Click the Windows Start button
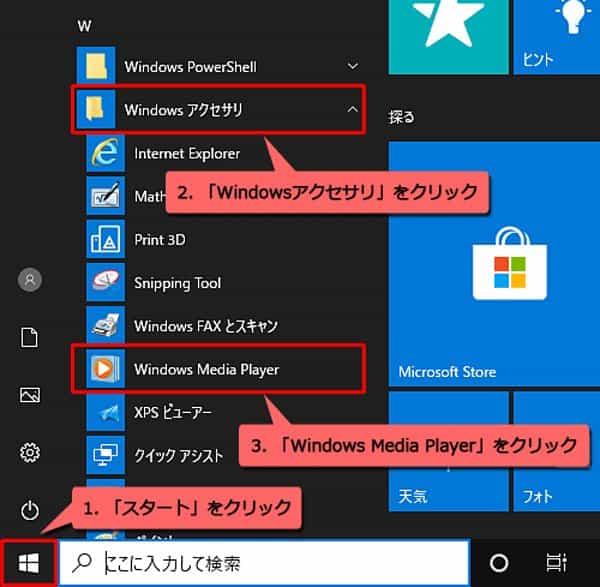 (x=28, y=563)
